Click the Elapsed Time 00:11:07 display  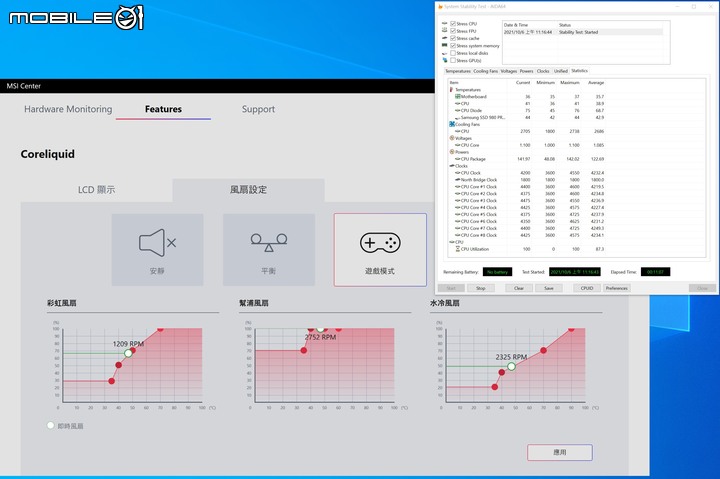655,272
